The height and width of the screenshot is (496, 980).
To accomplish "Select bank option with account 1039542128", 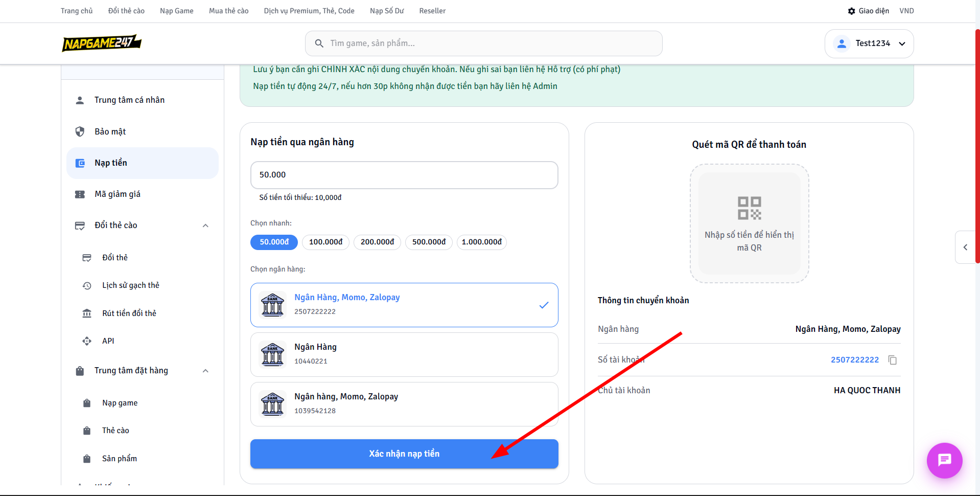I will pyautogui.click(x=404, y=404).
